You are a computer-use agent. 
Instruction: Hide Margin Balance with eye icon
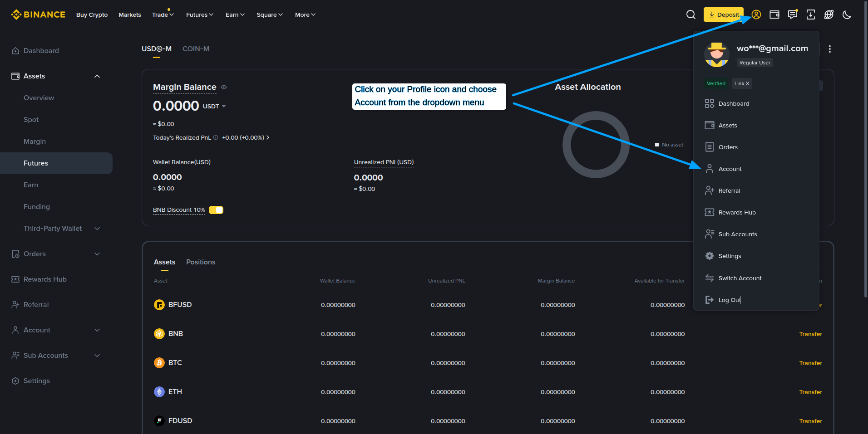224,87
